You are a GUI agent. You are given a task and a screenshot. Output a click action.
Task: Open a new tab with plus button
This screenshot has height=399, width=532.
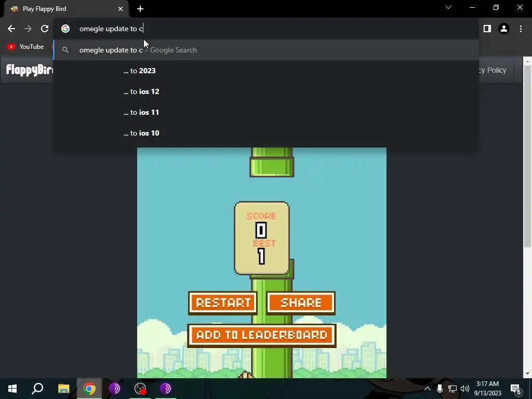coord(140,9)
